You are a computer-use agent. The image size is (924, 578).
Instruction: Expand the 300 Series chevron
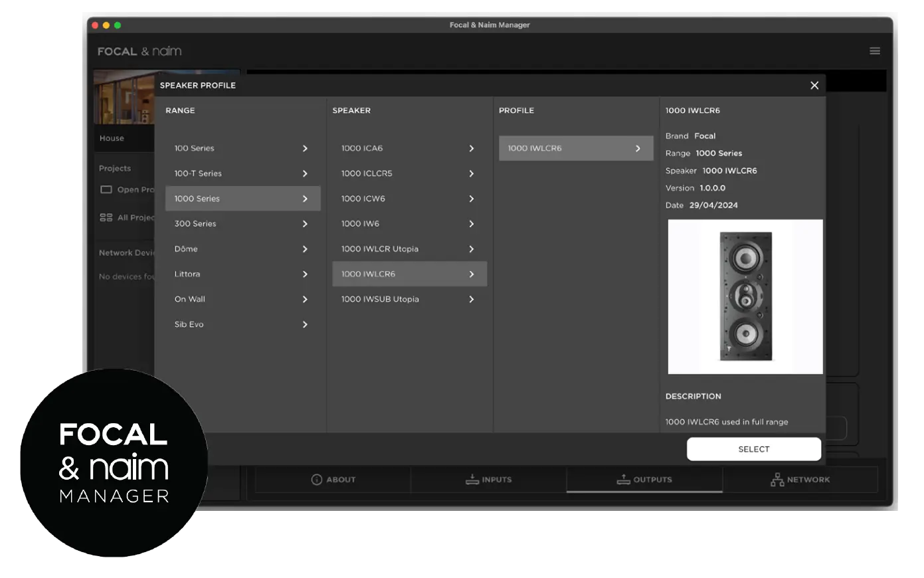[305, 224]
